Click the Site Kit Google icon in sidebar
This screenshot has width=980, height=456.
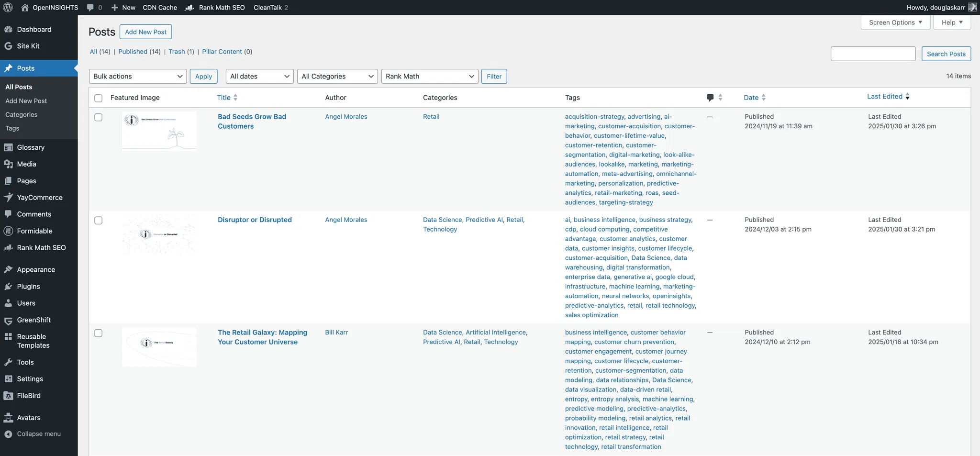point(8,46)
